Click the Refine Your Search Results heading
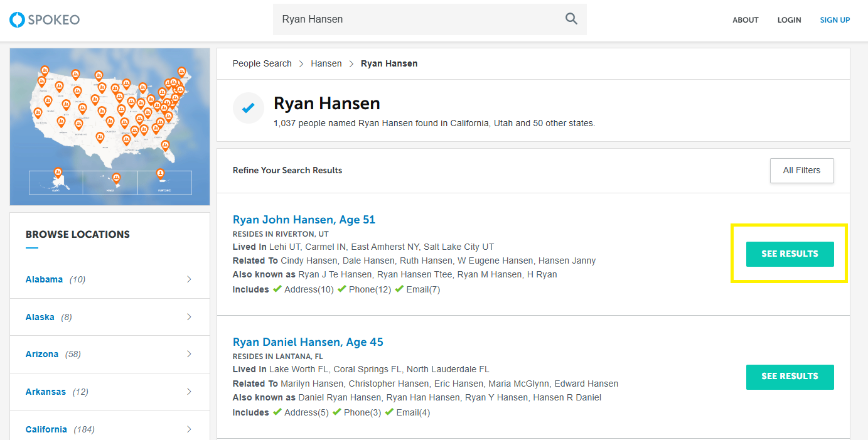 [x=287, y=170]
